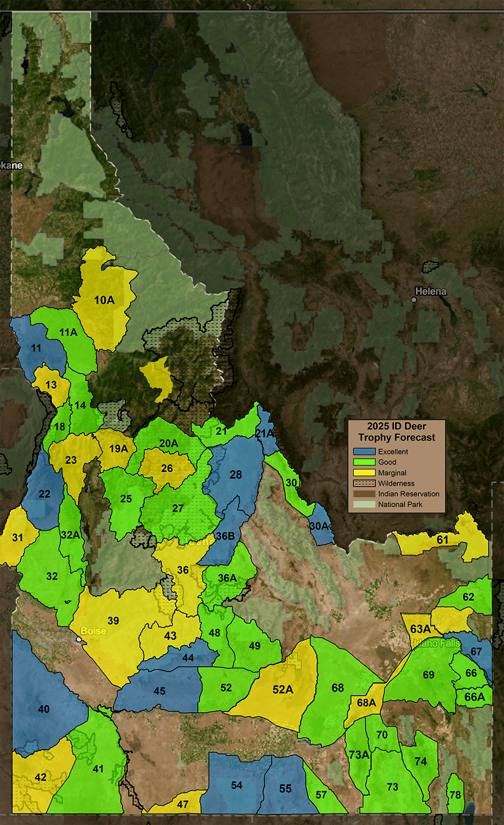Viewport: 504px width, 825px height.
Task: Select hunting unit 47
Action: [182, 805]
